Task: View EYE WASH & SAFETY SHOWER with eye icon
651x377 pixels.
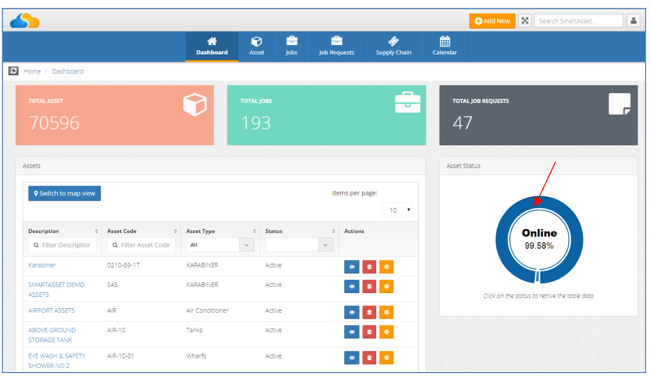Action: (x=352, y=357)
